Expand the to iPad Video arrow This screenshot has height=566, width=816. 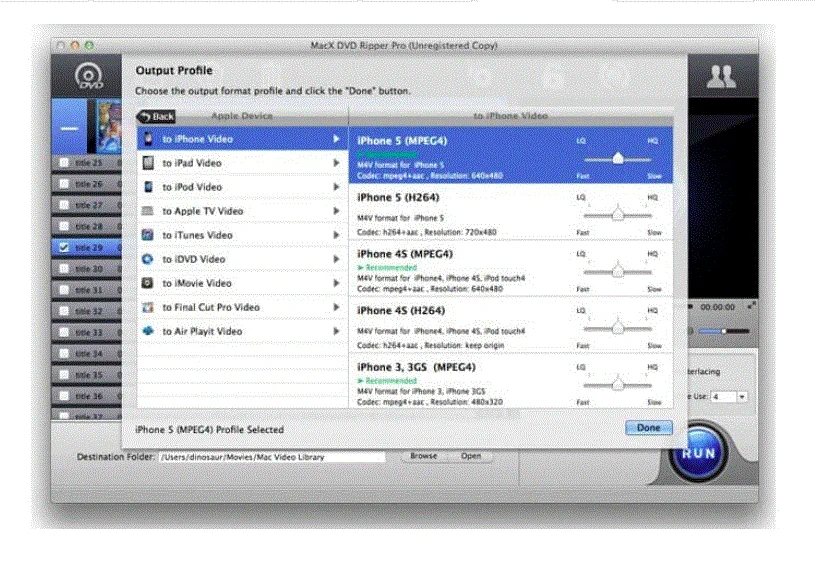click(x=336, y=163)
